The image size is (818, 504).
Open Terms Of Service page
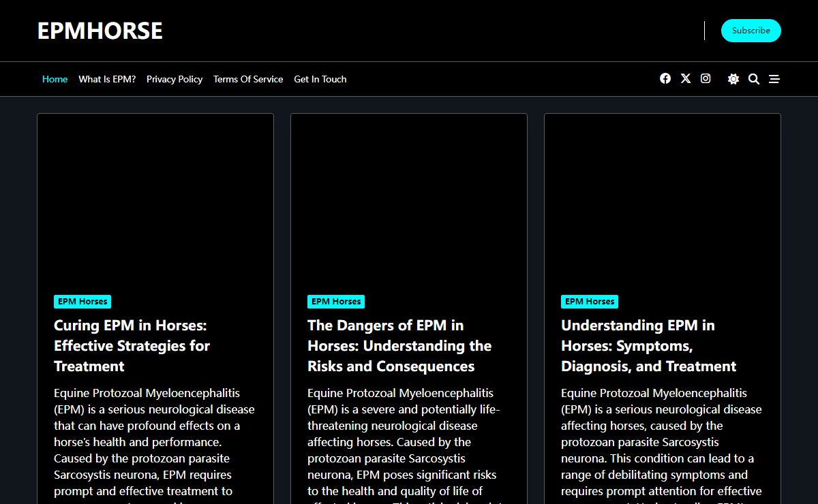pyautogui.click(x=248, y=79)
